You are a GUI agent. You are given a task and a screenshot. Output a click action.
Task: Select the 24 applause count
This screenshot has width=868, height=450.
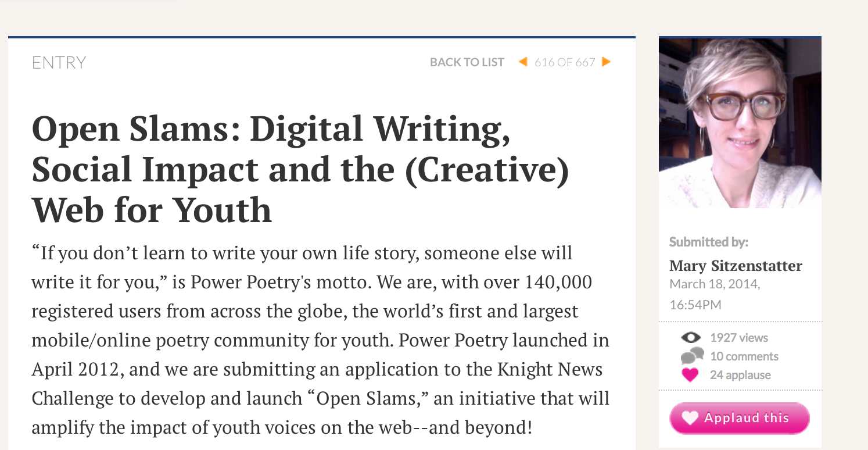point(740,375)
